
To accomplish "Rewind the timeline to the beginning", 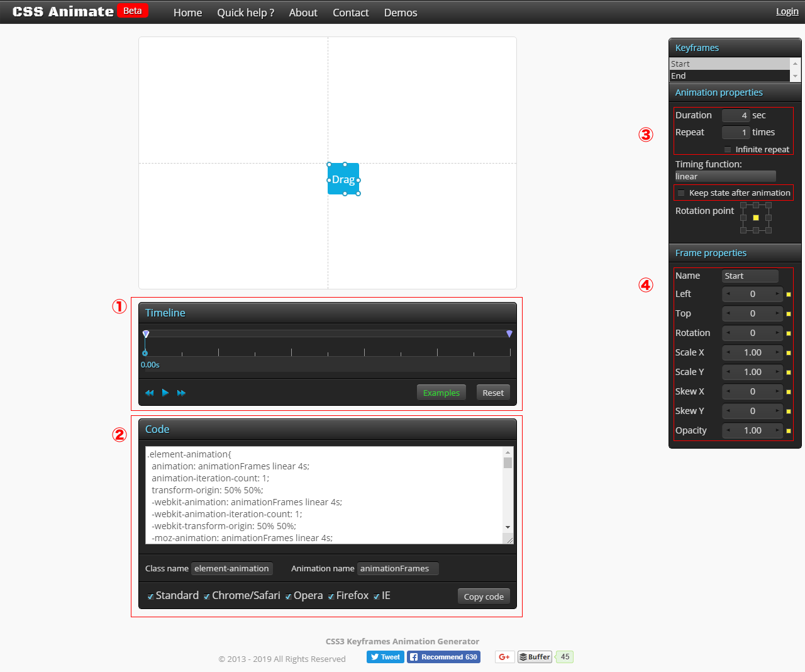I will [149, 392].
